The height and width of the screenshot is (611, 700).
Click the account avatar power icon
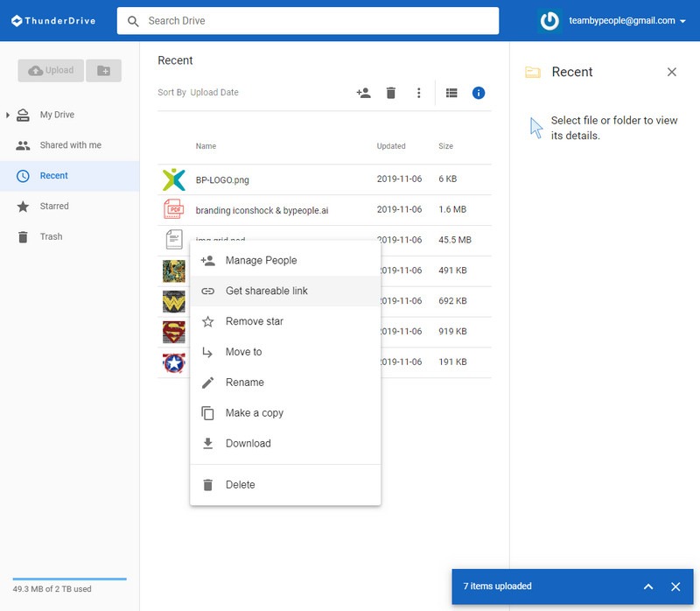coord(549,21)
